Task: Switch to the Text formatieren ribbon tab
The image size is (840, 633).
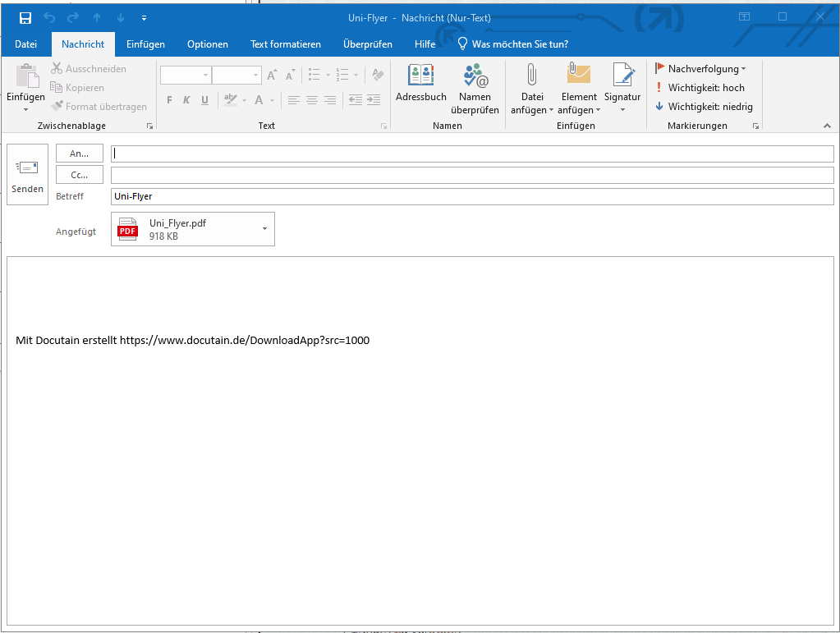Action: tap(285, 44)
